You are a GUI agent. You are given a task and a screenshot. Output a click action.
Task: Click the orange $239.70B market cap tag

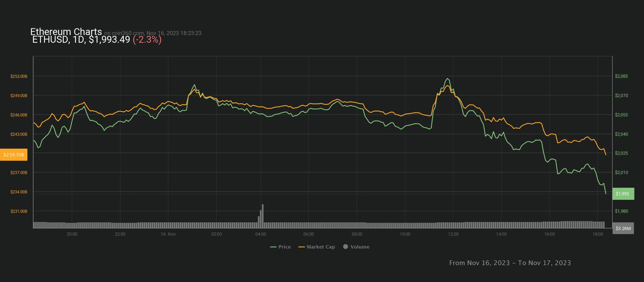(14, 155)
